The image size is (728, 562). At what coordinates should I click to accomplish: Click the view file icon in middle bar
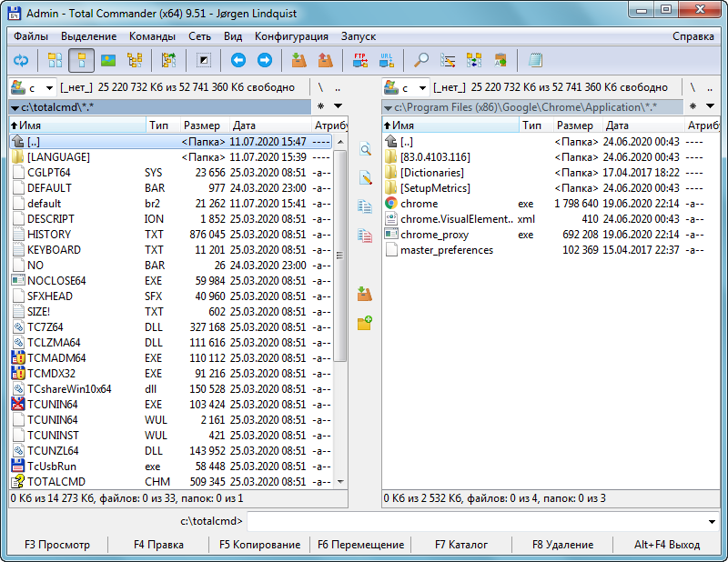[x=365, y=149]
